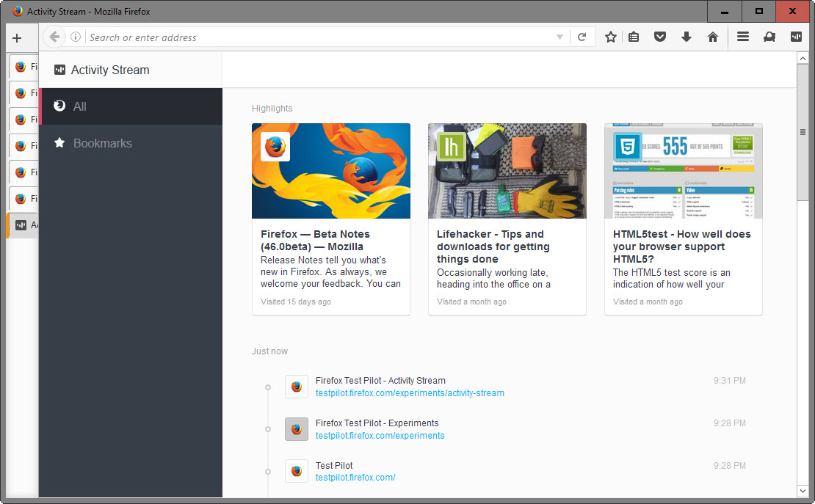Click the HTML5 shield badge on card
Viewport: 815px width, 504px height.
point(627,147)
